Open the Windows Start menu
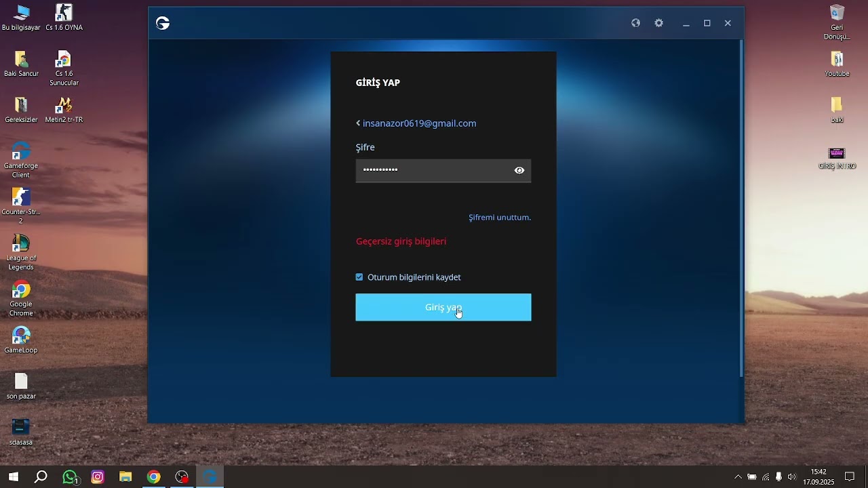The image size is (868, 488). [x=13, y=477]
